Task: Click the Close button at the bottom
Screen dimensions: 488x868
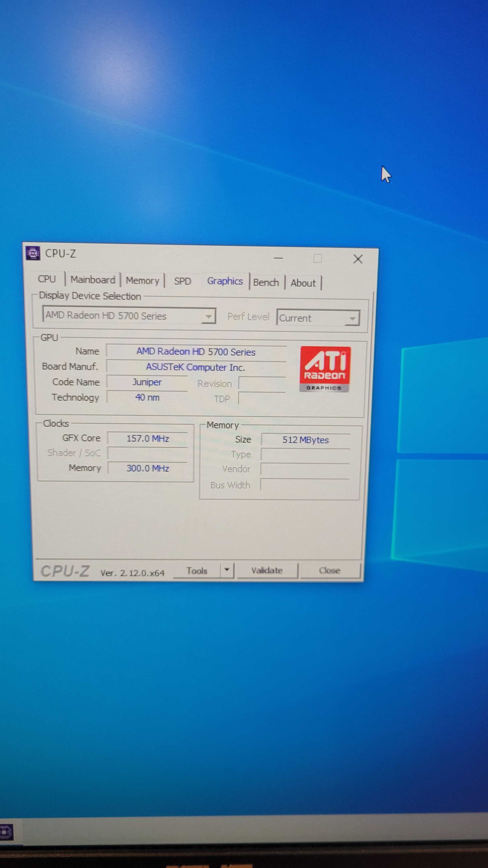Action: pos(330,570)
